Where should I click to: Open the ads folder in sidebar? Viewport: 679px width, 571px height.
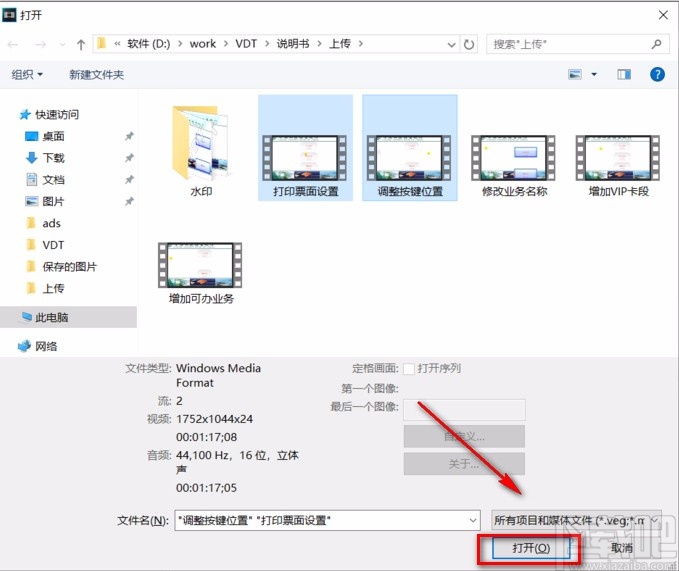pyautogui.click(x=51, y=223)
